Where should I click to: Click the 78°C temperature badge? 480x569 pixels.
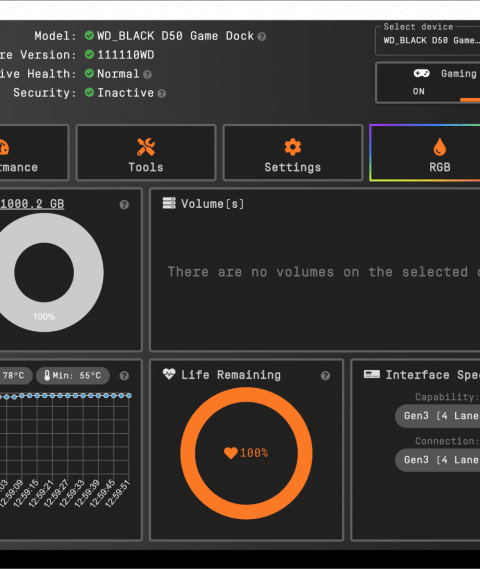pos(15,376)
